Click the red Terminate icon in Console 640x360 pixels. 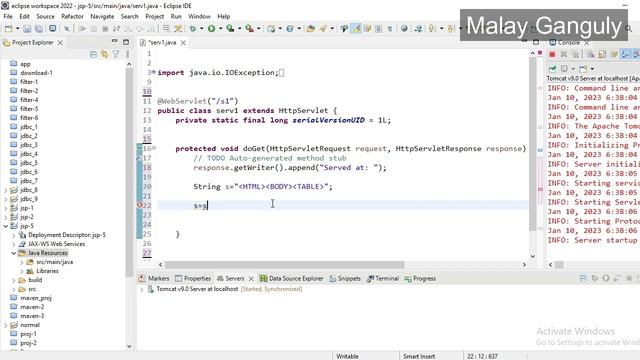point(552,54)
